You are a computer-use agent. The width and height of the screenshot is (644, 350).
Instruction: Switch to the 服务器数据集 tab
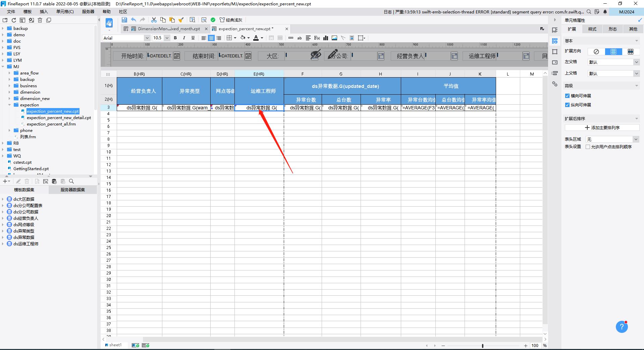click(x=73, y=190)
